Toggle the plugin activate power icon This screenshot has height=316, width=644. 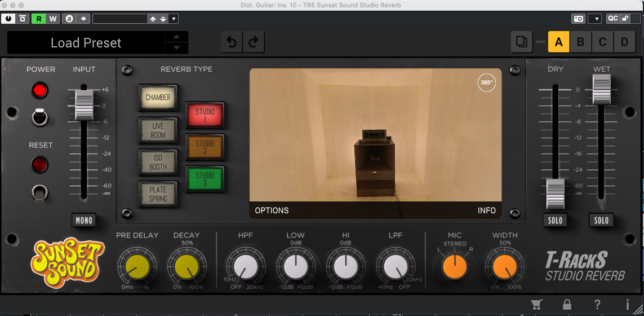pyautogui.click(x=8, y=19)
